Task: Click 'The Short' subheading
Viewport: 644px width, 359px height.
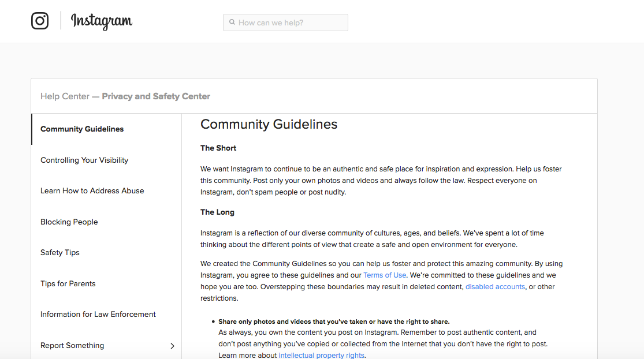Action: pos(218,148)
